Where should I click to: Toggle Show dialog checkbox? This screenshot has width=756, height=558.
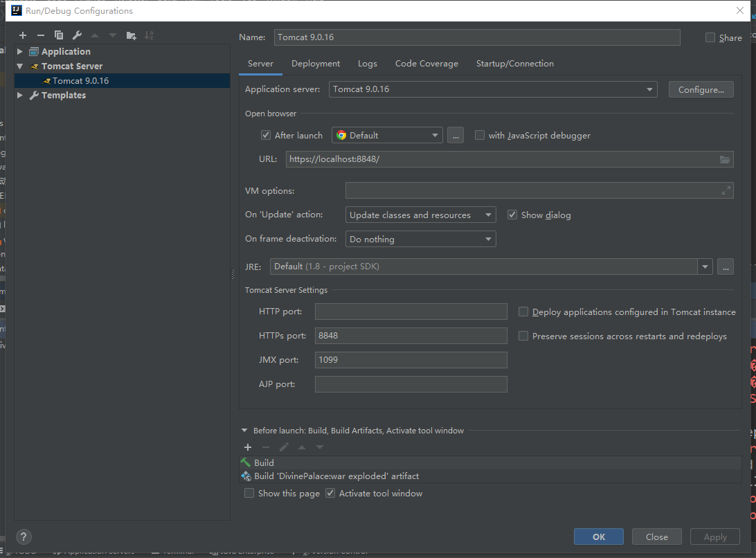tap(512, 215)
